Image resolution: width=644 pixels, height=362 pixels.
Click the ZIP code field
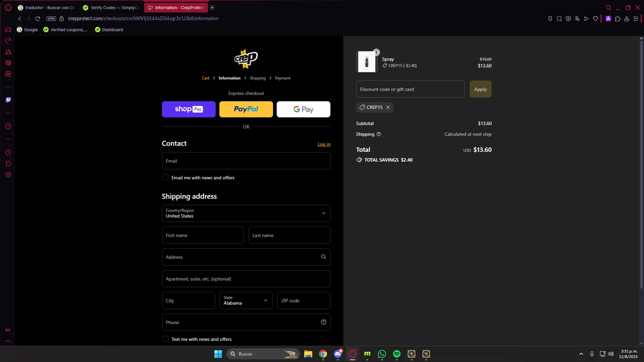304,301
